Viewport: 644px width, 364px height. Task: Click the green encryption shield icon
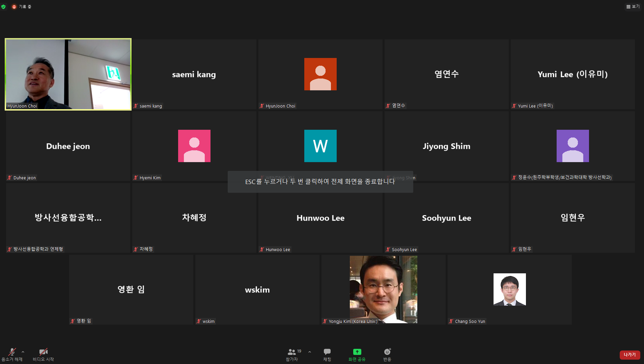click(3, 6)
